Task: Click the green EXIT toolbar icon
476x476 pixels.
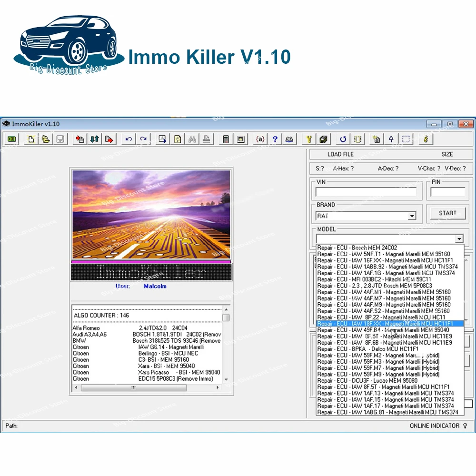Action: coord(11,139)
